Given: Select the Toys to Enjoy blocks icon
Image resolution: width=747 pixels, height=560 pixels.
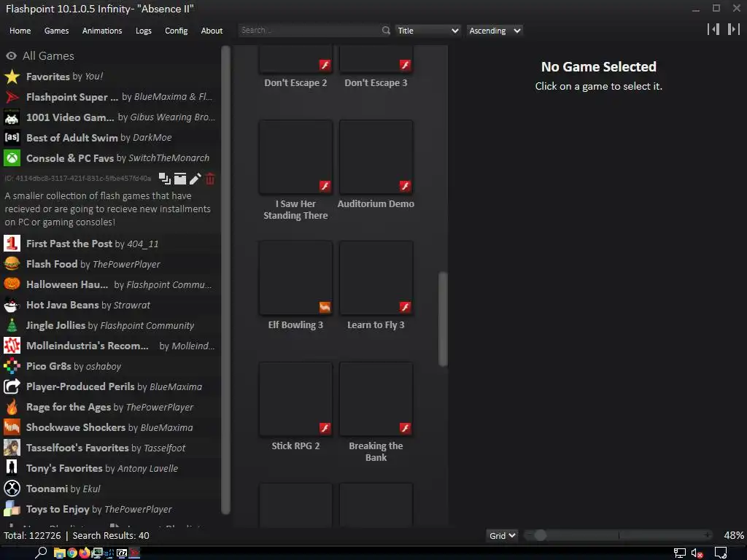Looking at the screenshot, I should [12, 509].
